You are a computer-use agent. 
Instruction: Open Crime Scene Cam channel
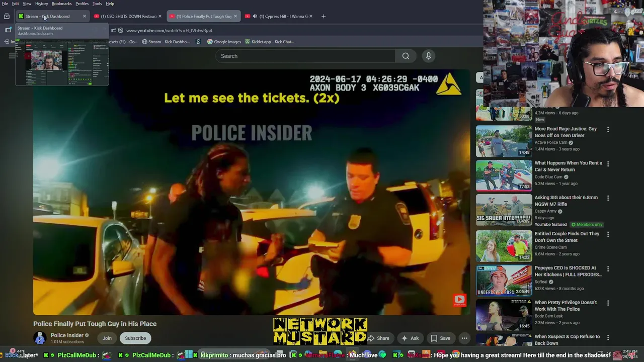[x=550, y=247]
